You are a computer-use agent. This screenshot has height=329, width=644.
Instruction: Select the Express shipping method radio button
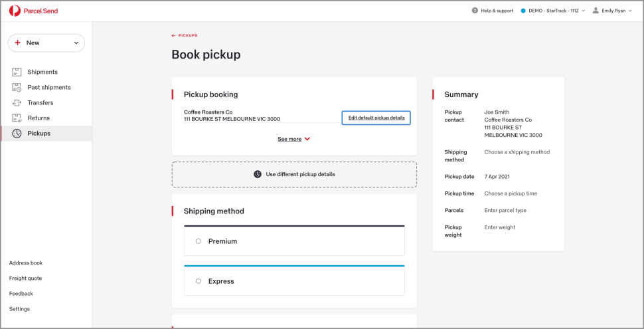click(199, 281)
